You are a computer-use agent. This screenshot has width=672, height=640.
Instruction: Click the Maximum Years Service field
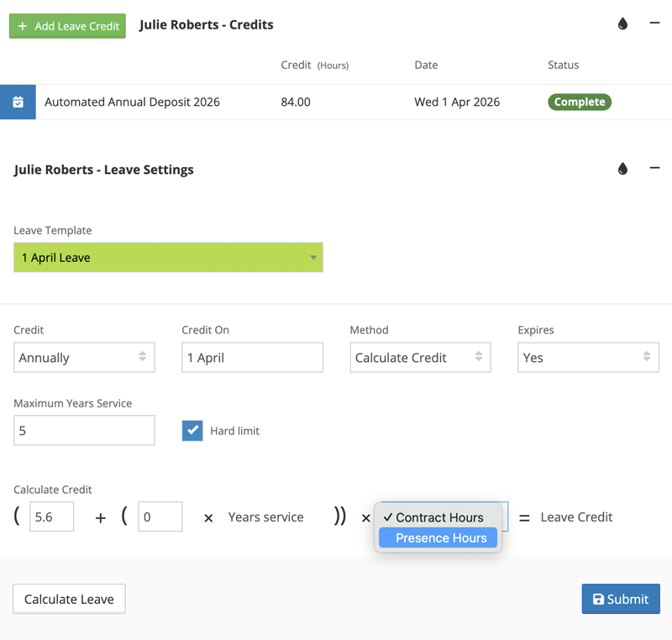(84, 430)
